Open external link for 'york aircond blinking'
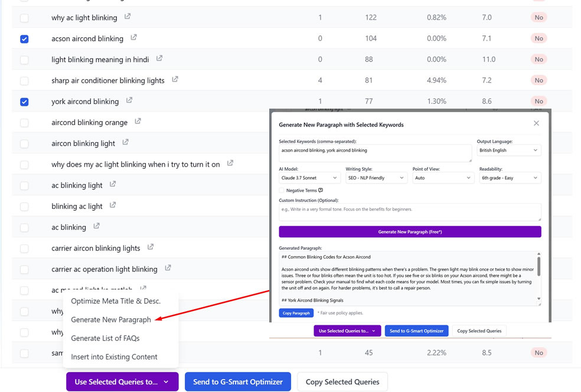Image resolution: width=581 pixels, height=392 pixels. 129,100
